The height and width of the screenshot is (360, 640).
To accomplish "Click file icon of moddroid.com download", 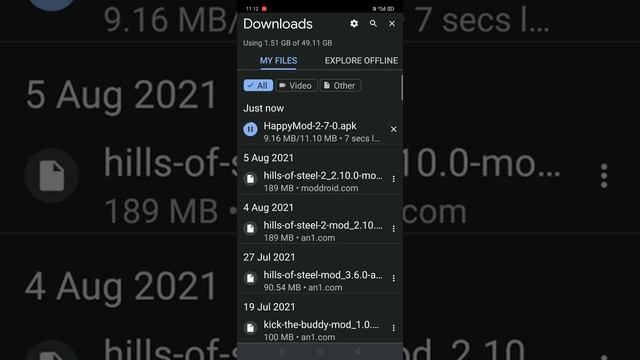I will [x=250, y=178].
